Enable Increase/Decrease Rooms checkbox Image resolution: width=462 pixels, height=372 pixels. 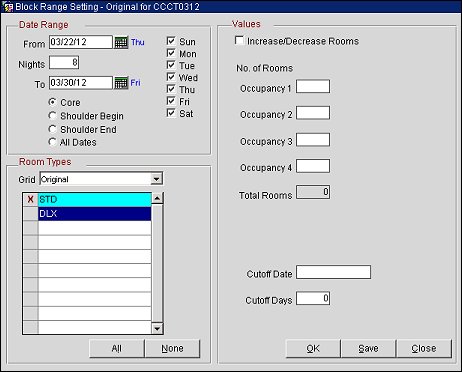point(239,41)
